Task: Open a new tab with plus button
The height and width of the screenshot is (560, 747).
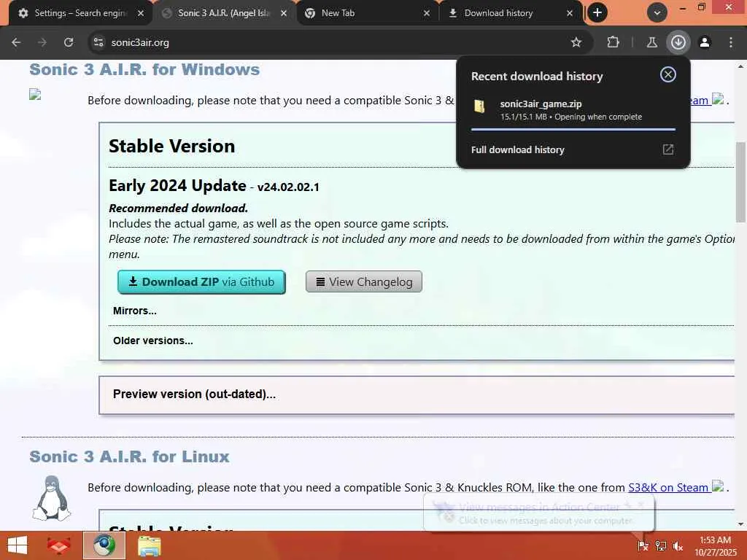Action: (597, 13)
